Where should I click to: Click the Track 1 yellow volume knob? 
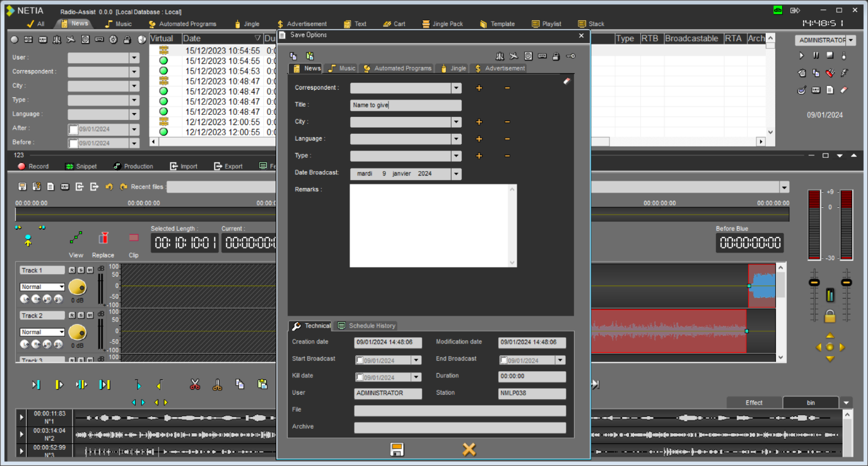pos(77,287)
